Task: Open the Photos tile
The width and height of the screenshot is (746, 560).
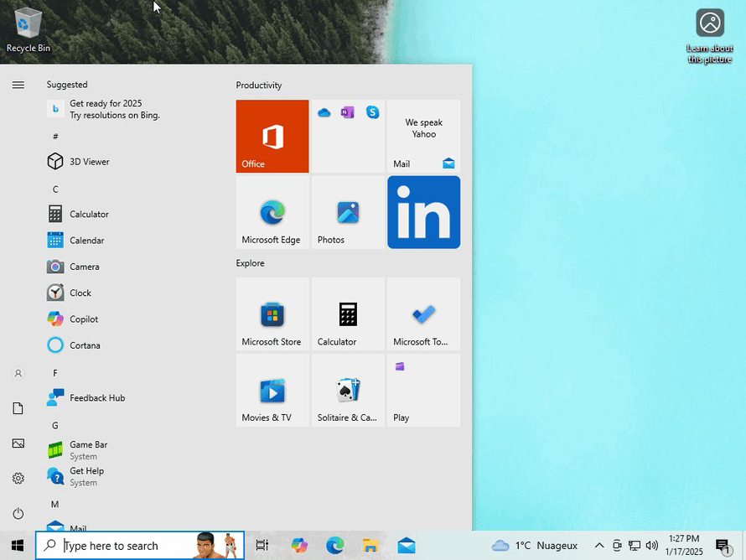Action: pos(348,212)
